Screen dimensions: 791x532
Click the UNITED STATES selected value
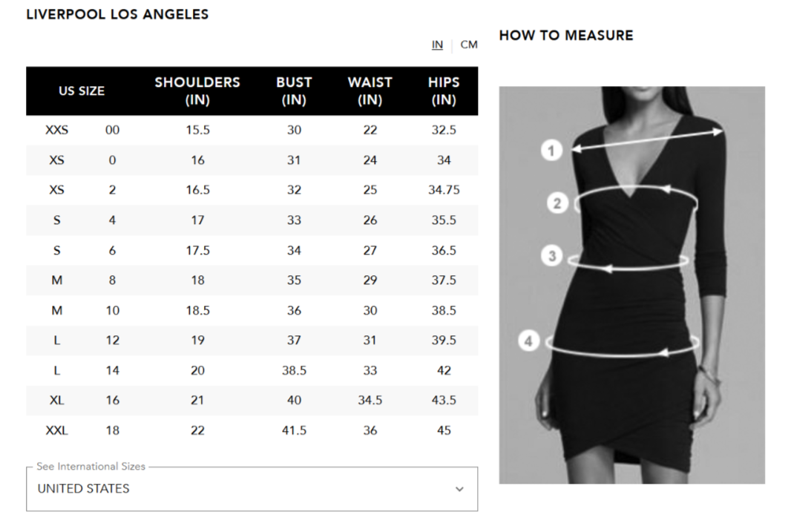click(84, 488)
